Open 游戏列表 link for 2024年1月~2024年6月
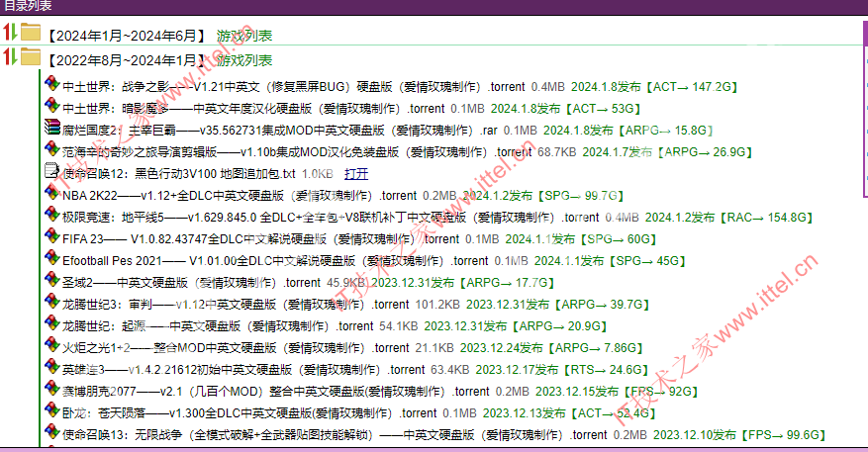Screen dimensions: 868x452 click(244, 36)
